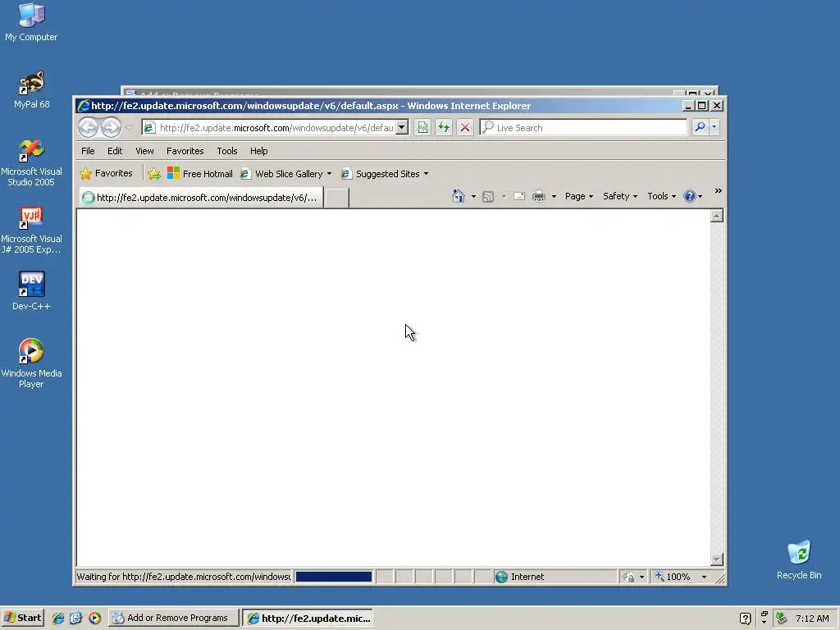This screenshot has width=840, height=630.
Task: Open the Favorites menu
Action: point(185,151)
